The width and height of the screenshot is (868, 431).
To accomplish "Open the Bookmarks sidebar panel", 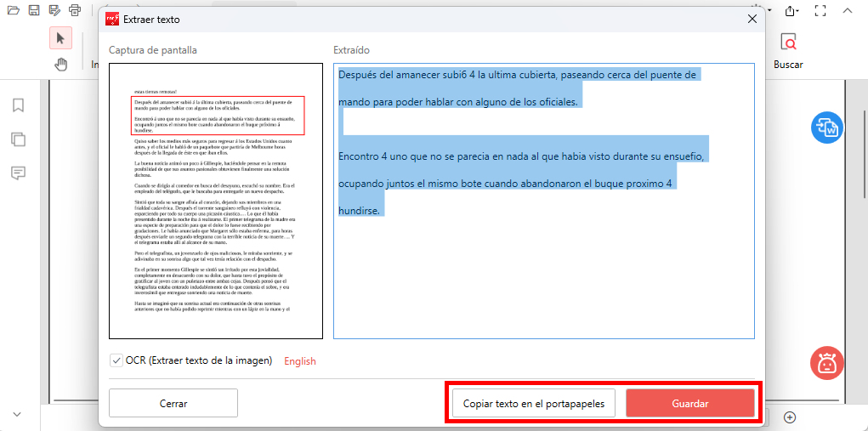I will 18,105.
